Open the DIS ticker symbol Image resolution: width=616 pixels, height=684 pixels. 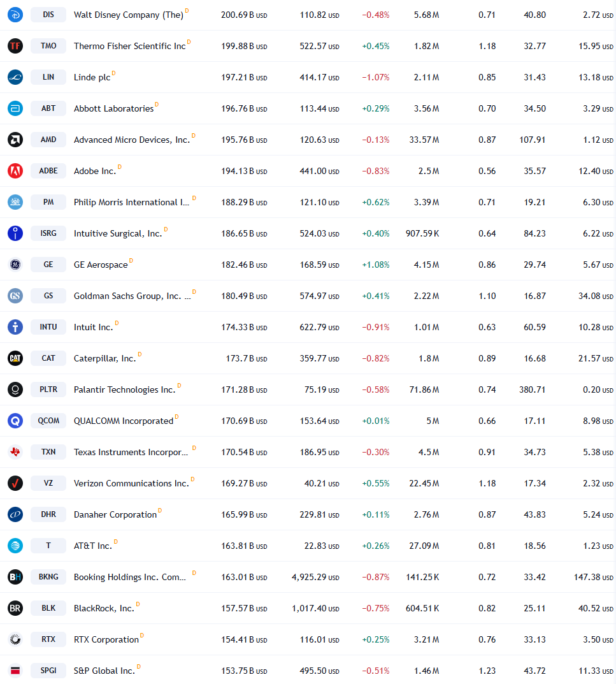[x=48, y=15]
